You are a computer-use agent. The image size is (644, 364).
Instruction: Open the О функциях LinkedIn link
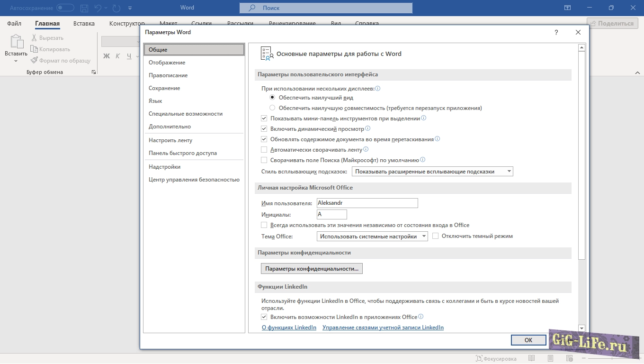pos(289,328)
